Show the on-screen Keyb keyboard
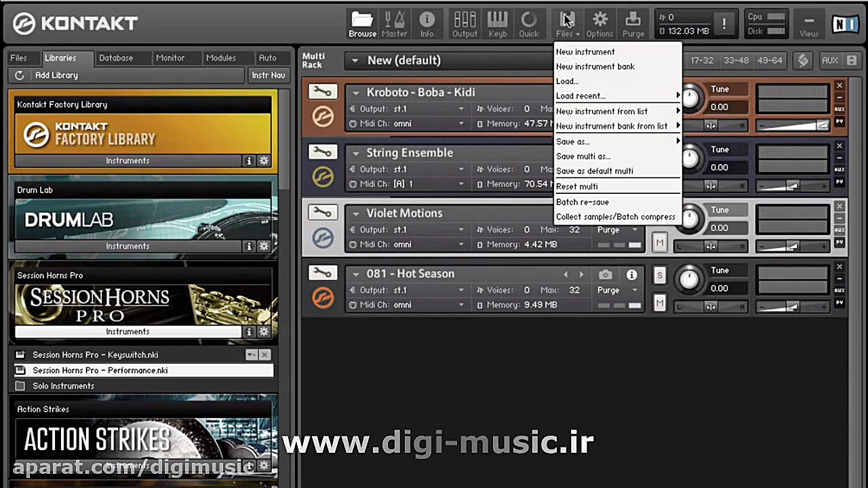This screenshot has height=488, width=868. click(x=497, y=24)
